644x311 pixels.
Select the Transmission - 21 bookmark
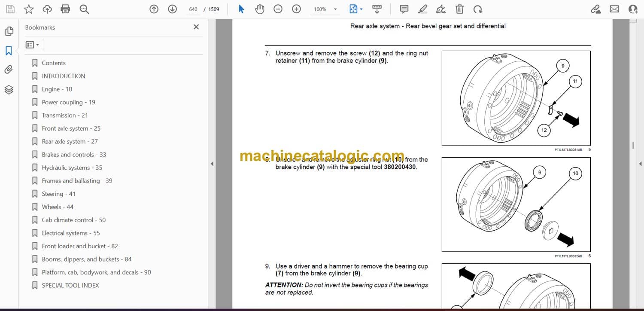[x=65, y=115]
